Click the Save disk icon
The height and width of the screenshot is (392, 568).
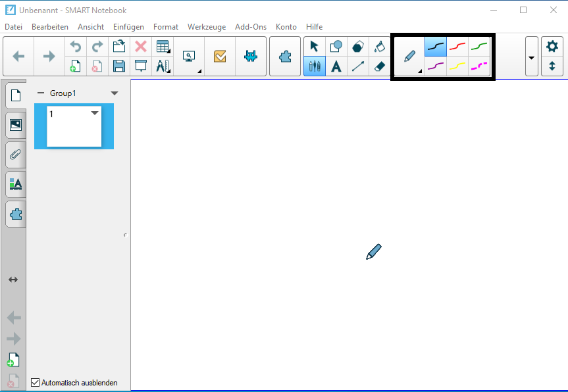click(x=119, y=66)
